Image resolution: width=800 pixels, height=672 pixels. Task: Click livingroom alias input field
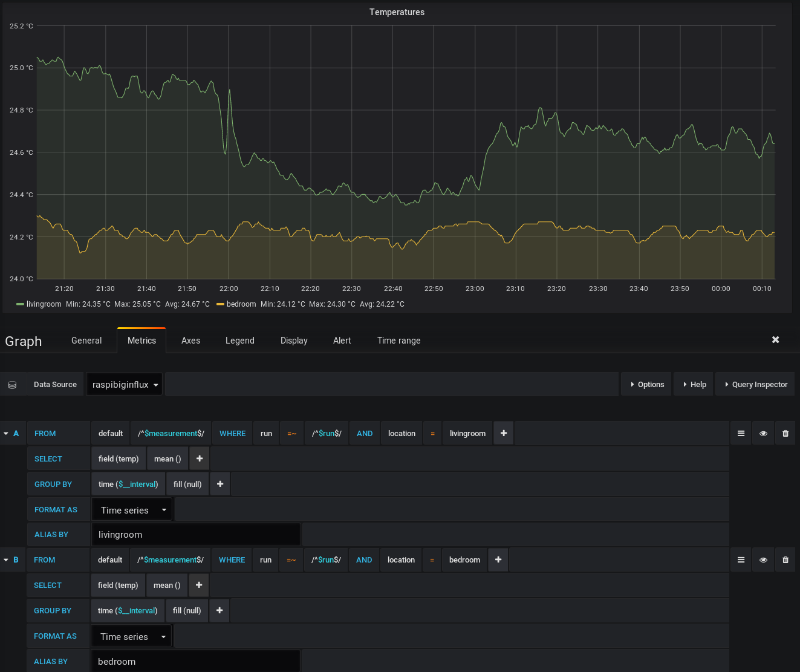pyautogui.click(x=196, y=535)
